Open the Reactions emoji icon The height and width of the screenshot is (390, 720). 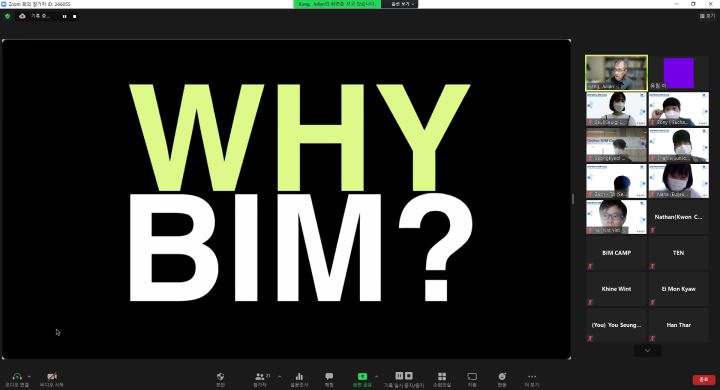pyautogui.click(x=502, y=376)
